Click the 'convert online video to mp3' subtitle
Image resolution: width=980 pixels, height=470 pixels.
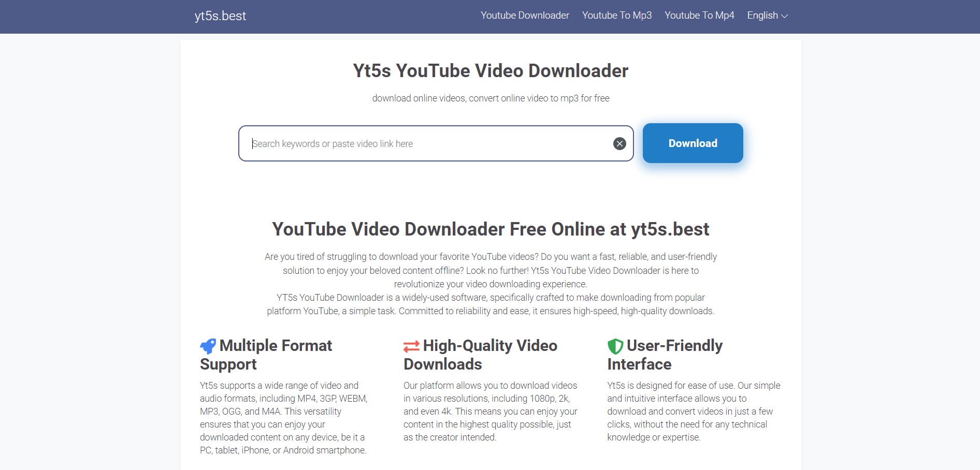click(491, 98)
